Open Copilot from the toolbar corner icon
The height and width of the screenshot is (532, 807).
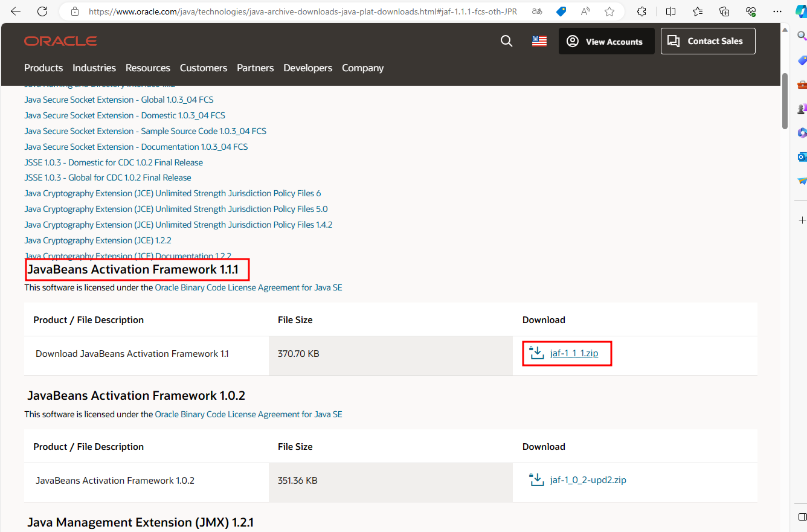click(x=800, y=11)
